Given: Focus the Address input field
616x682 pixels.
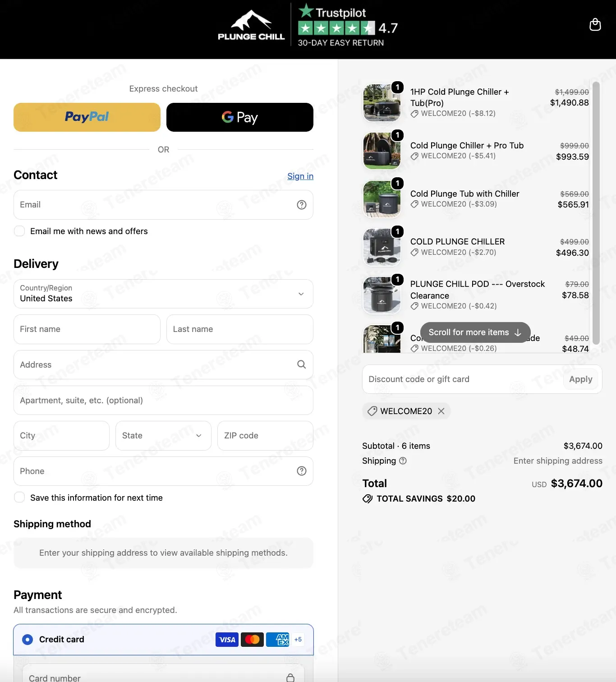Looking at the screenshot, I should point(163,364).
